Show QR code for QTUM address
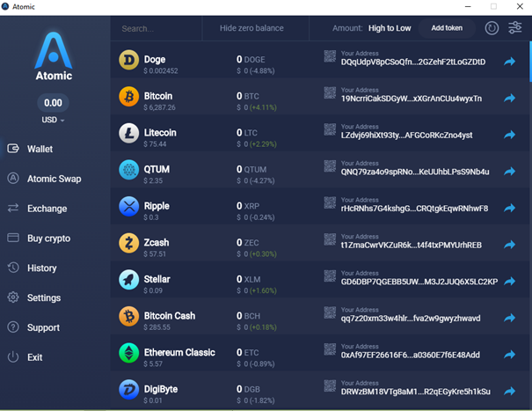 tap(330, 166)
